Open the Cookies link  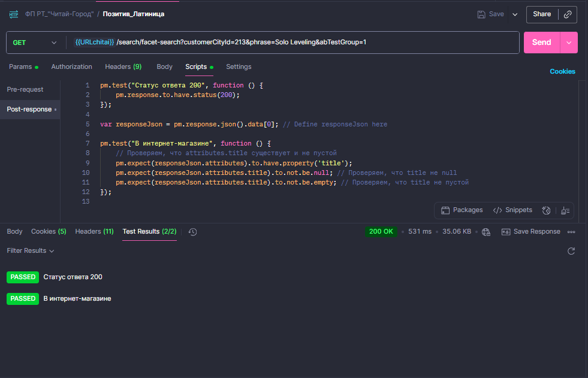[562, 71]
